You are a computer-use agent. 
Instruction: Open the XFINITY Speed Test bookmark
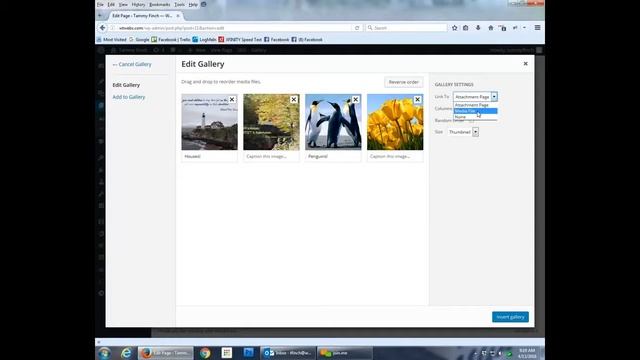(240, 40)
